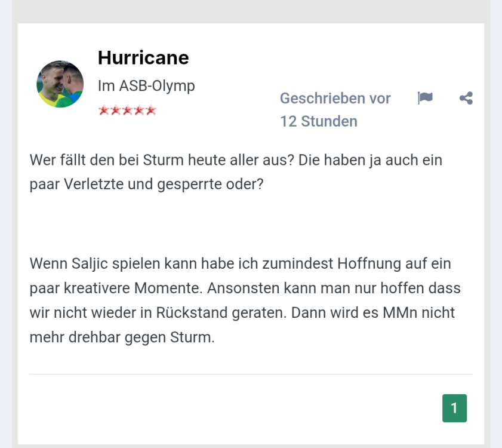Viewport: 502px width, 448px height.
Task: Open the Hurricane username profile link
Action: pos(143,57)
